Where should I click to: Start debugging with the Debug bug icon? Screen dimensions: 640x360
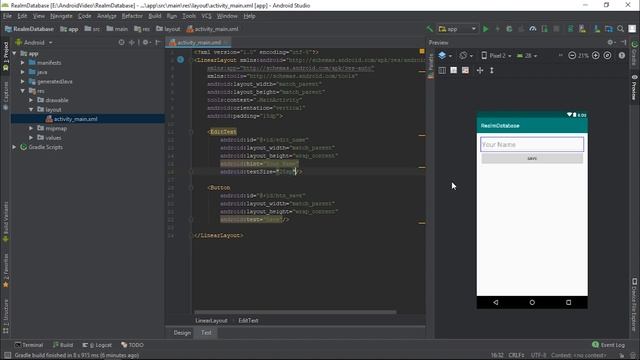tap(509, 29)
